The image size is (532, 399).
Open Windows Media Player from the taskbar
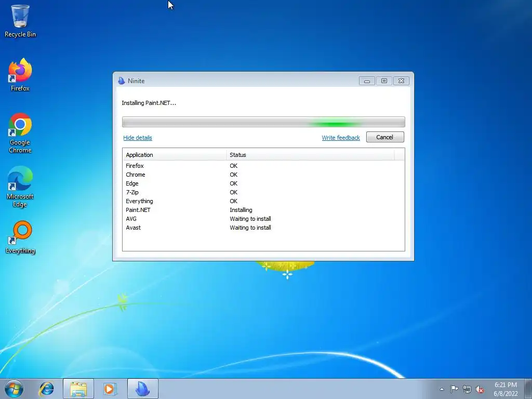point(110,389)
